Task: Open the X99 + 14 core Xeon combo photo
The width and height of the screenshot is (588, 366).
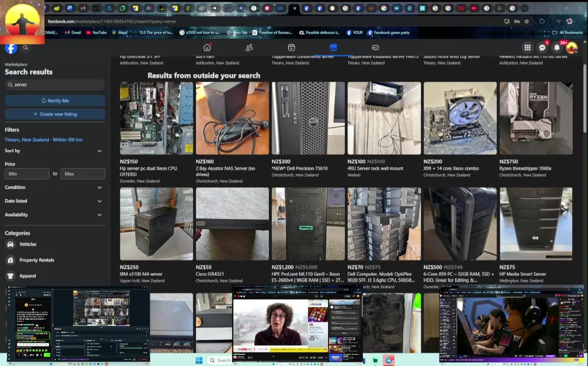Action: pos(460,118)
